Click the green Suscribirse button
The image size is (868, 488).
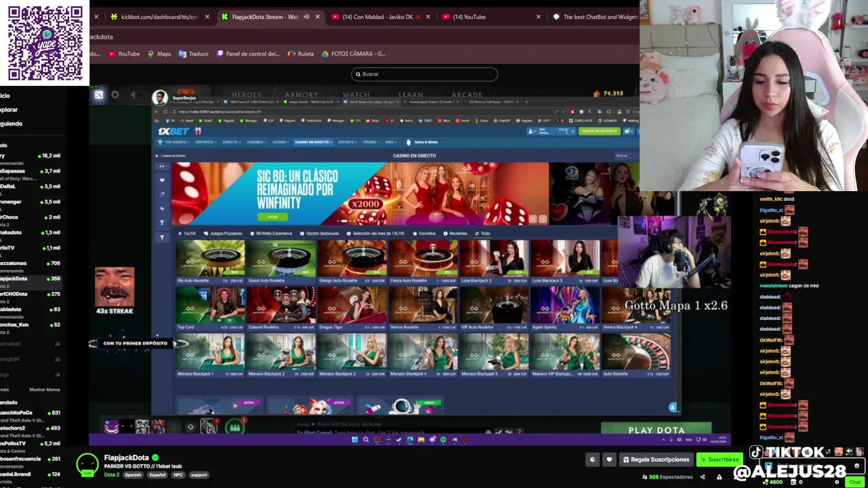click(719, 460)
